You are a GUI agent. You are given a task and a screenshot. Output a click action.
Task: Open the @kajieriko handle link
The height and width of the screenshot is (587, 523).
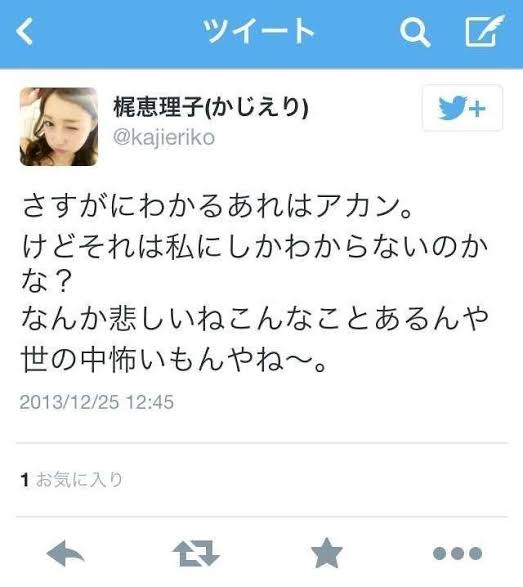(164, 137)
